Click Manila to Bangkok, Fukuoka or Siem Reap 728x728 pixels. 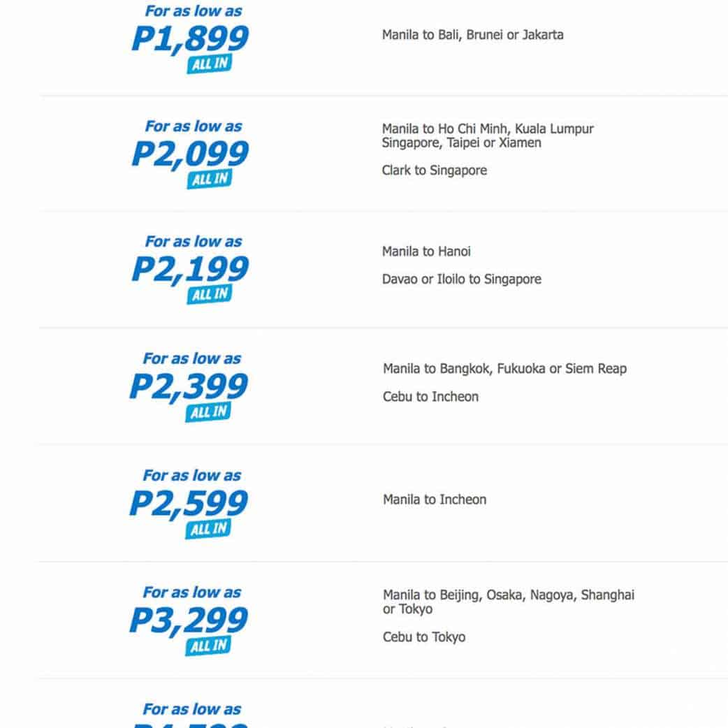pyautogui.click(x=504, y=369)
